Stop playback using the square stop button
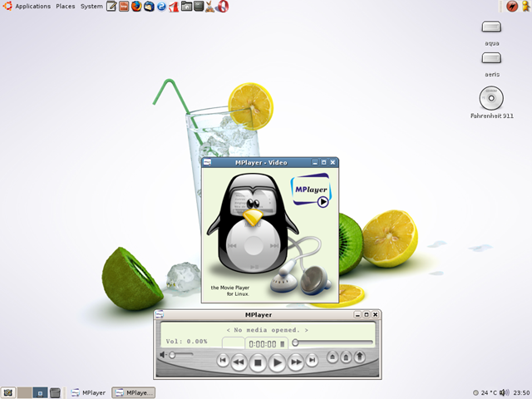Image resolution: width=532 pixels, height=399 pixels. point(258,362)
